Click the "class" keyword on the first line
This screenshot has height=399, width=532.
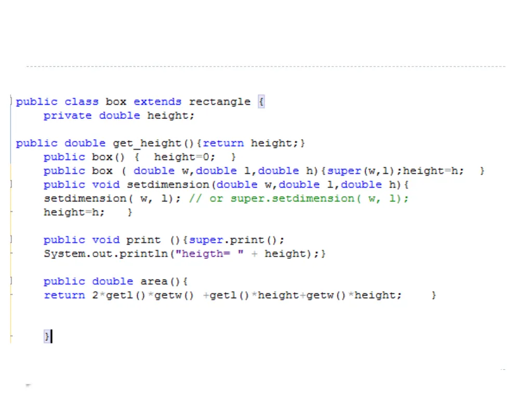click(x=82, y=102)
